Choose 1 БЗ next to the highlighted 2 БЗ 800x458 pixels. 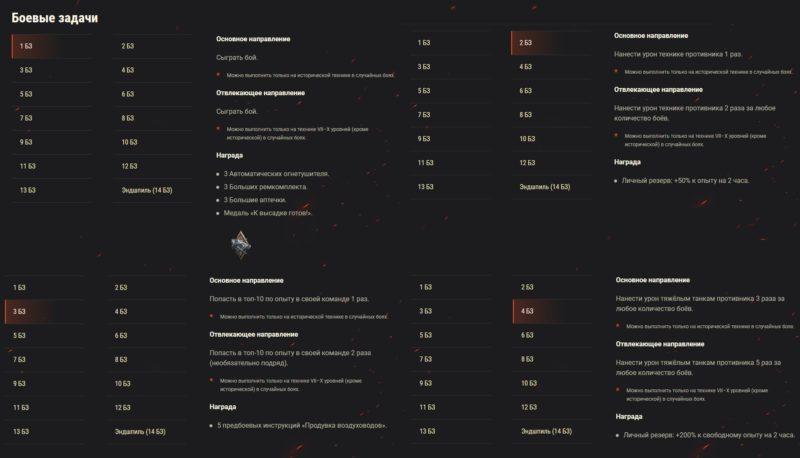(424, 43)
